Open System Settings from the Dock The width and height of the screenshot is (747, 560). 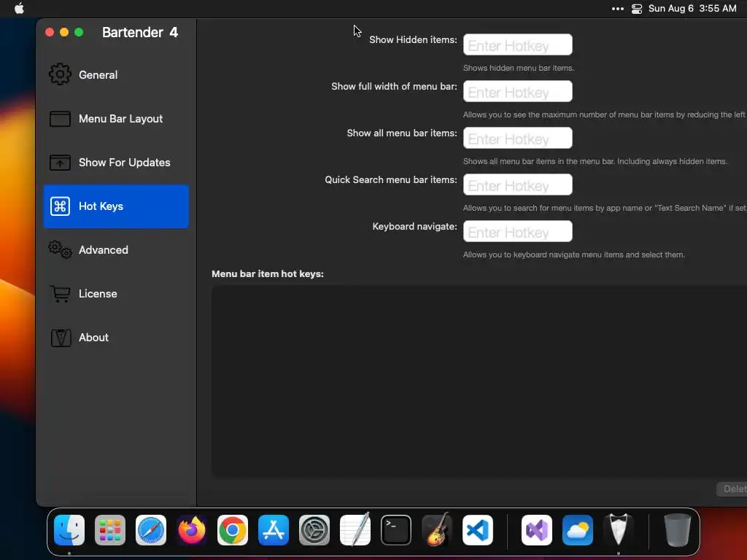(x=314, y=530)
